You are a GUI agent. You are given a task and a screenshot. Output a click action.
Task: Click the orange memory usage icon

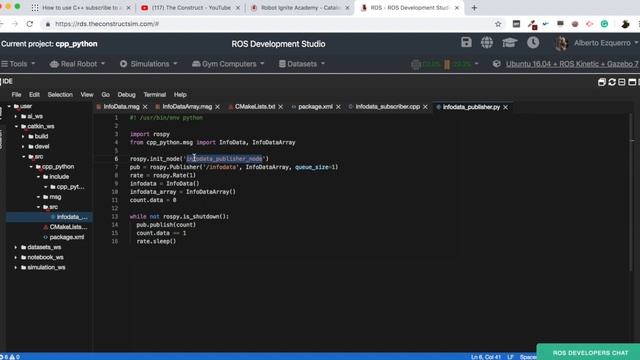447,64
